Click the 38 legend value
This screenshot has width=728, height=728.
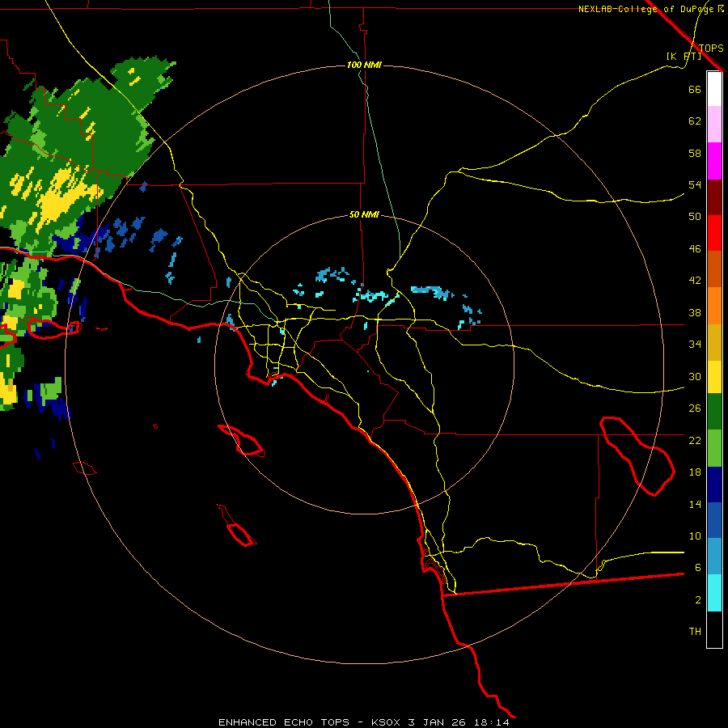pos(695,312)
